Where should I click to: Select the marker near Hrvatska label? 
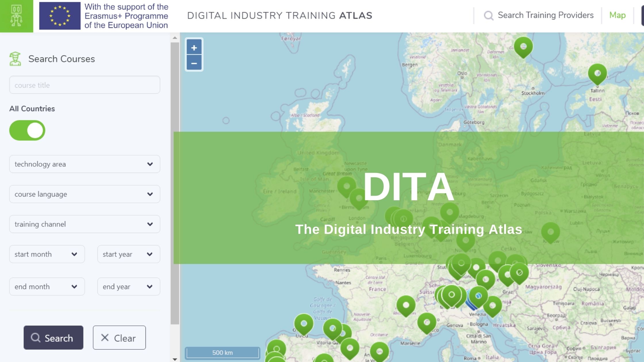pyautogui.click(x=492, y=306)
